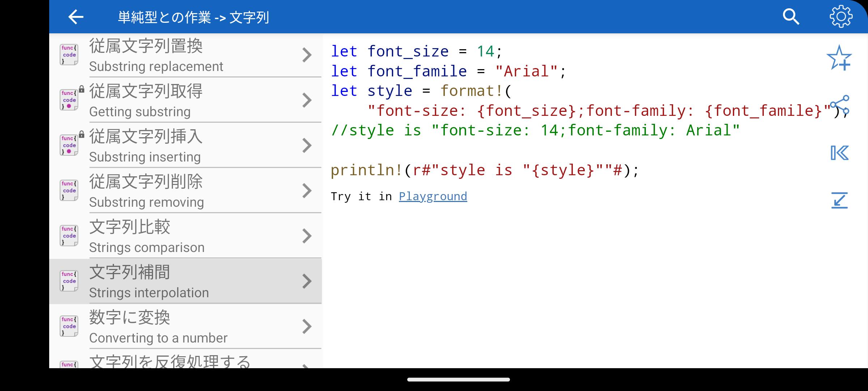
Task: Click the locked Getting substring code icon
Action: coord(69,100)
